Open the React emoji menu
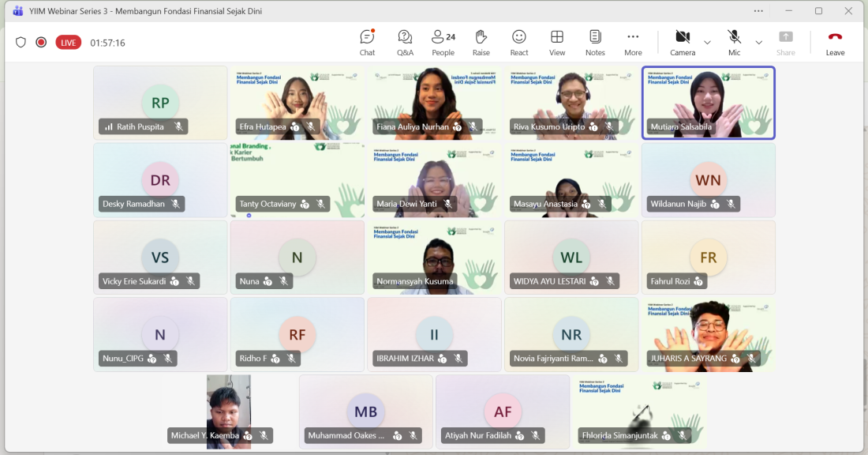868x455 pixels. (518, 43)
